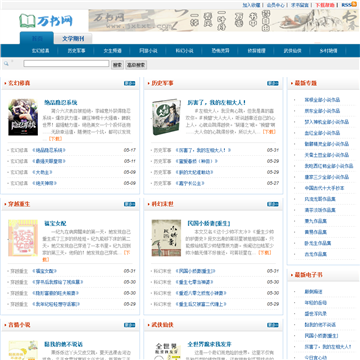Open the 福宝女配 book cover thumbnail

pos(23,238)
